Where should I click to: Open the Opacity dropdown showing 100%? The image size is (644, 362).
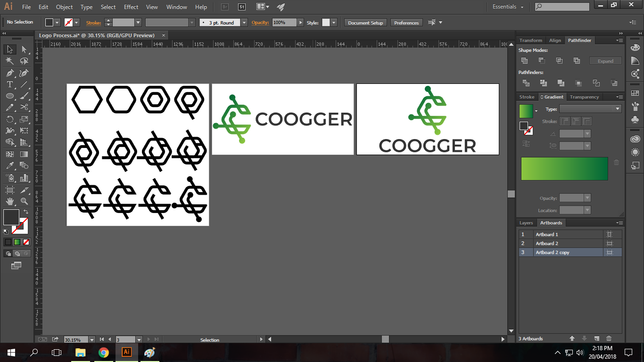tap(300, 23)
